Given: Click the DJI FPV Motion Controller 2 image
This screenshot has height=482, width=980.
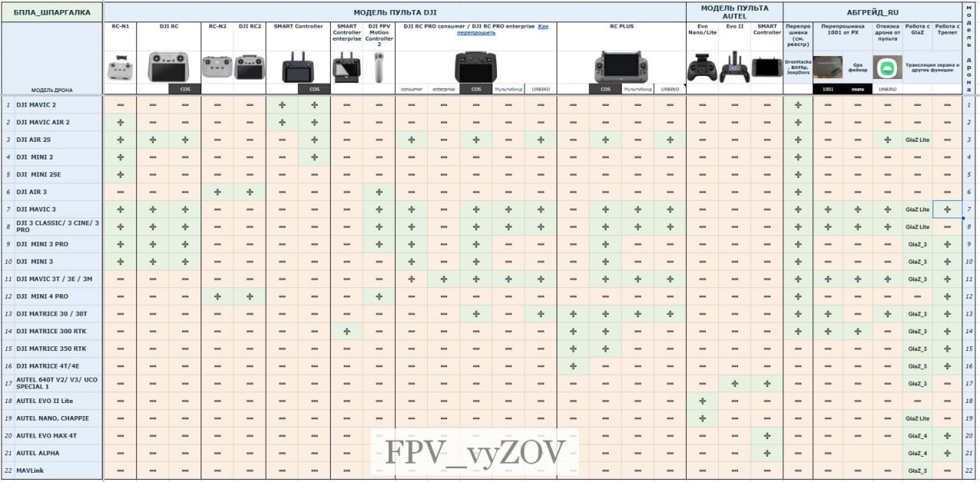Looking at the screenshot, I should click(x=378, y=66).
